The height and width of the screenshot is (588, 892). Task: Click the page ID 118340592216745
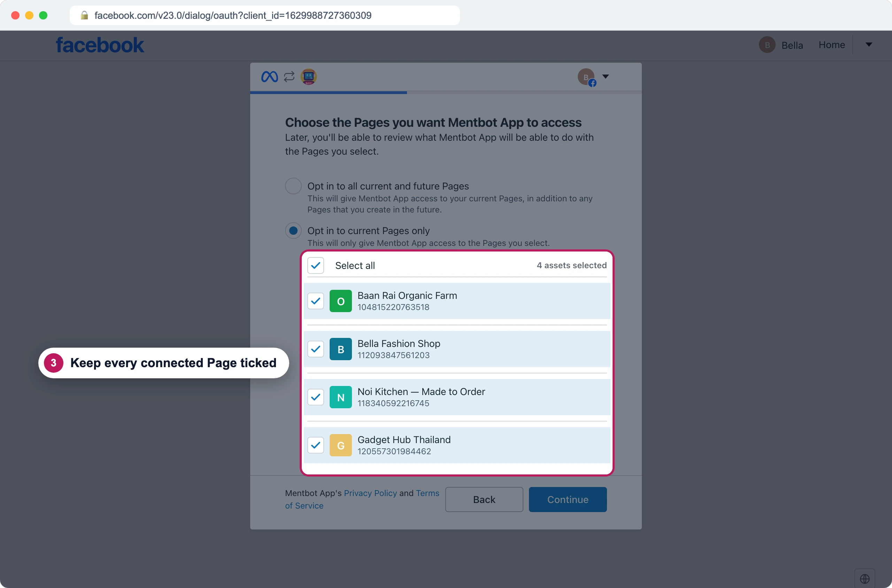tap(393, 403)
